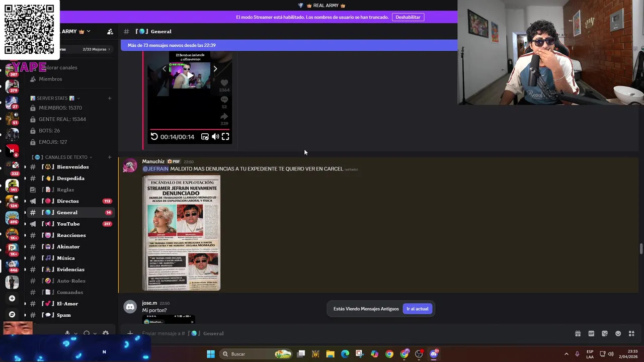Open the Spam channel

pyautogui.click(x=70, y=315)
